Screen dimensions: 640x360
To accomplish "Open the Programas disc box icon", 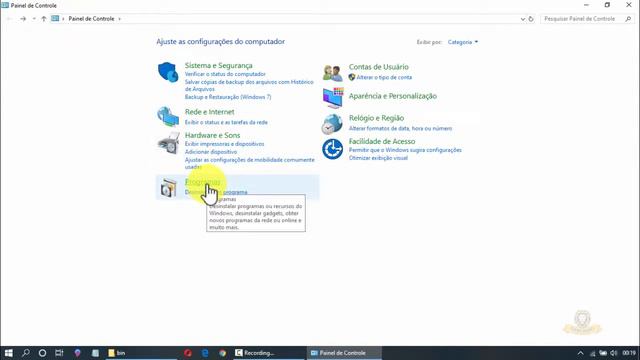I will point(168,188).
